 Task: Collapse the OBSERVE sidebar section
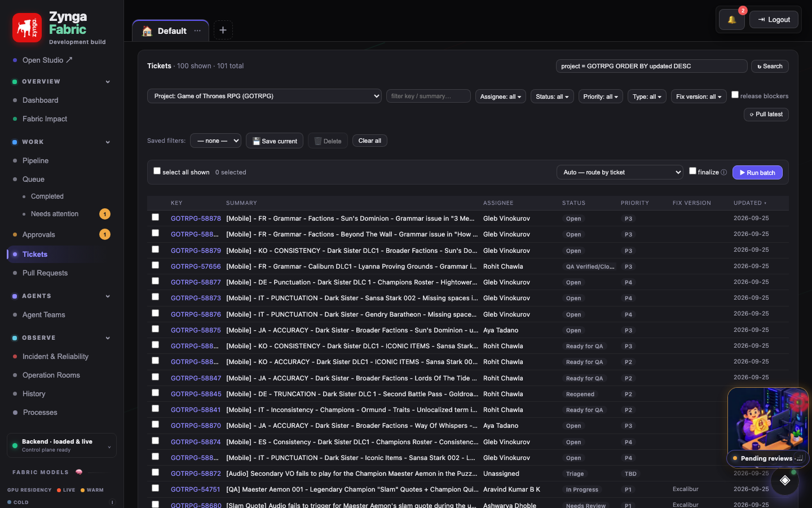[x=108, y=338]
